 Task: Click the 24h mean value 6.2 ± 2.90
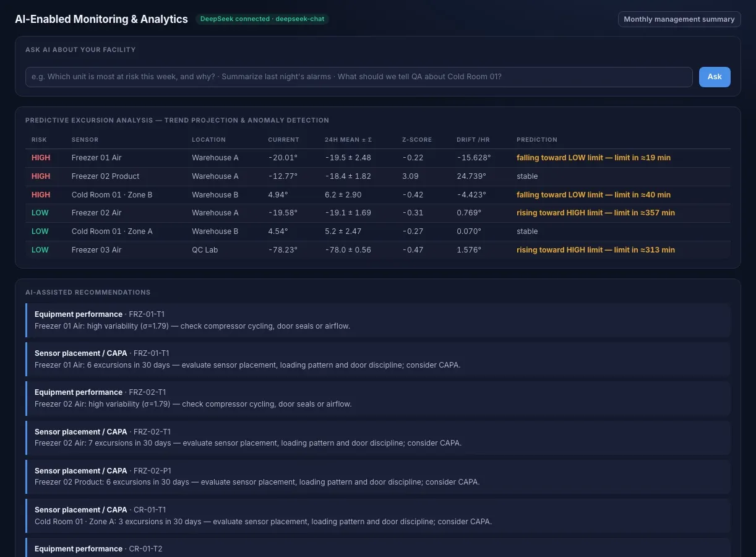click(x=343, y=195)
